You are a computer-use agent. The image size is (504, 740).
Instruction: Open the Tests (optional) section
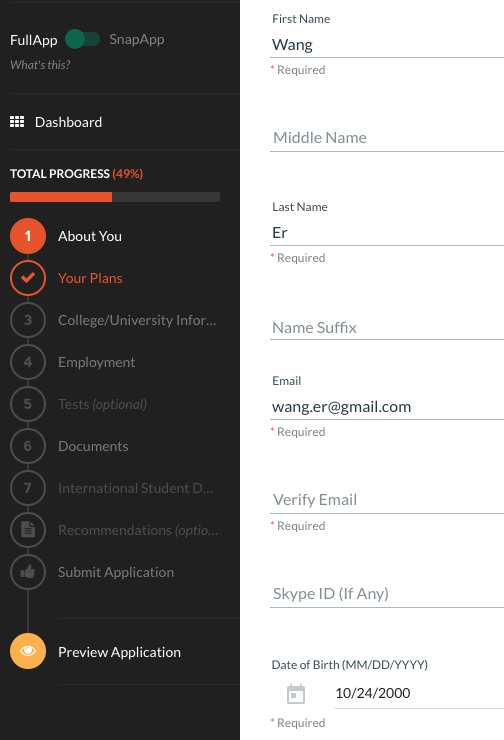point(102,404)
